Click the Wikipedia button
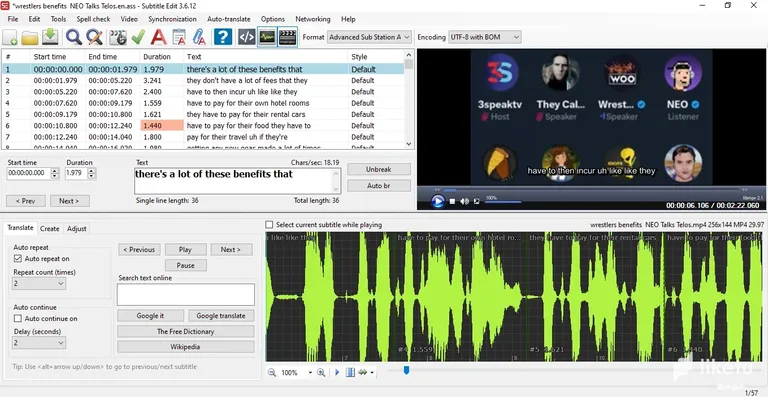Screen dimensions: 768x397 point(185,347)
